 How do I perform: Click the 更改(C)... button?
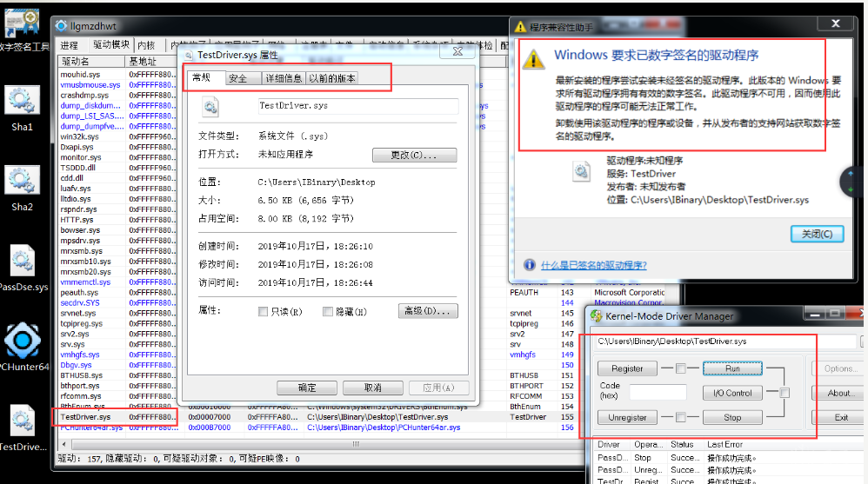pos(415,155)
